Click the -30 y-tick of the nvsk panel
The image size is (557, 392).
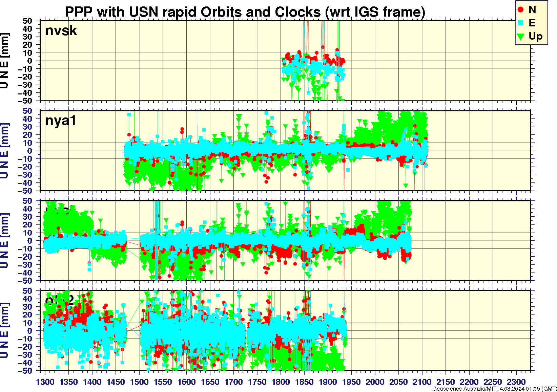(25, 85)
